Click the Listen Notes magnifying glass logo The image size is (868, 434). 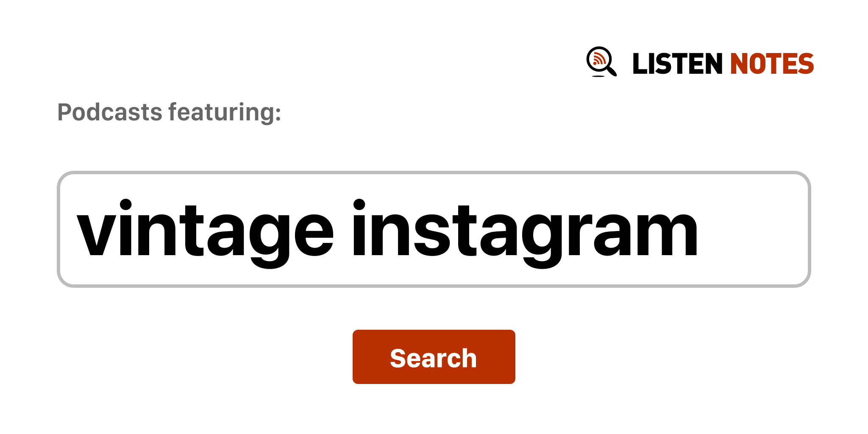tap(601, 62)
